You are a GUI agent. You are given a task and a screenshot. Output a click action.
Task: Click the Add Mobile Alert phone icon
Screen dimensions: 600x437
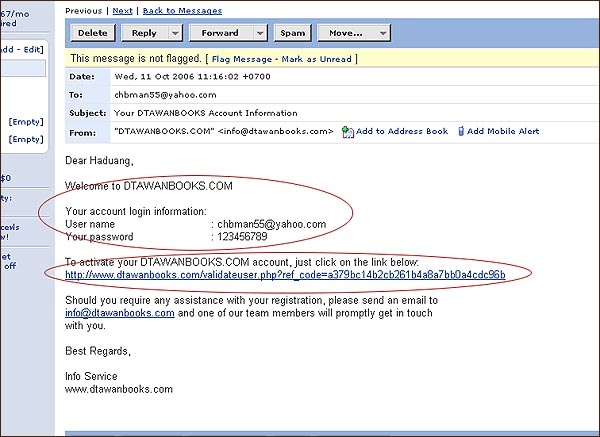point(461,131)
